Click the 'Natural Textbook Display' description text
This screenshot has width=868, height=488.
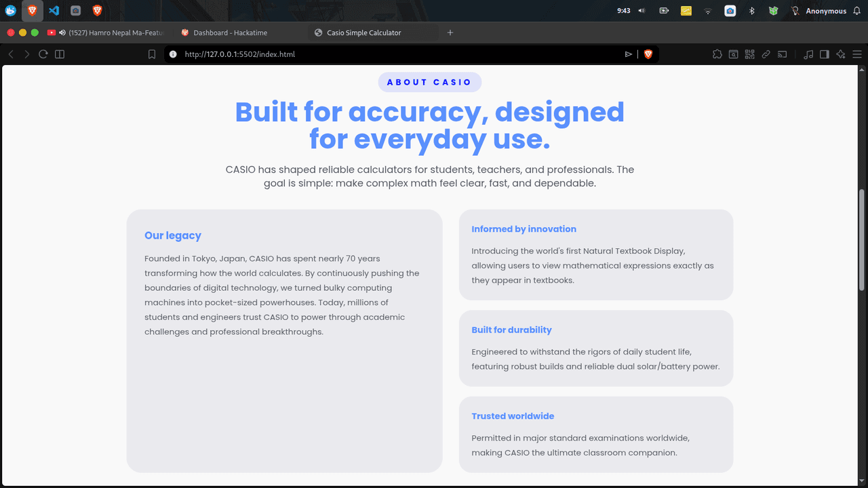click(x=593, y=266)
